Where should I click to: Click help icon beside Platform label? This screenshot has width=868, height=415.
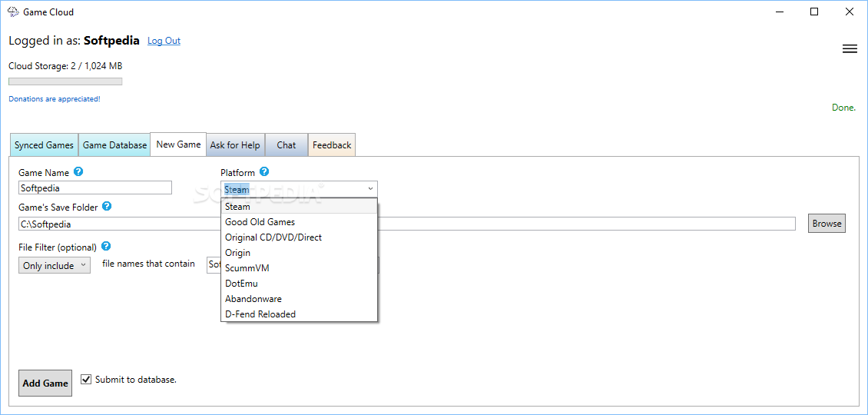(264, 171)
